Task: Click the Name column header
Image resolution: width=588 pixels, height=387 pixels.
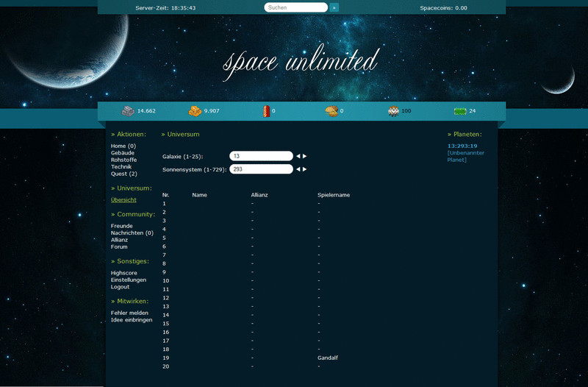Action: tap(199, 195)
